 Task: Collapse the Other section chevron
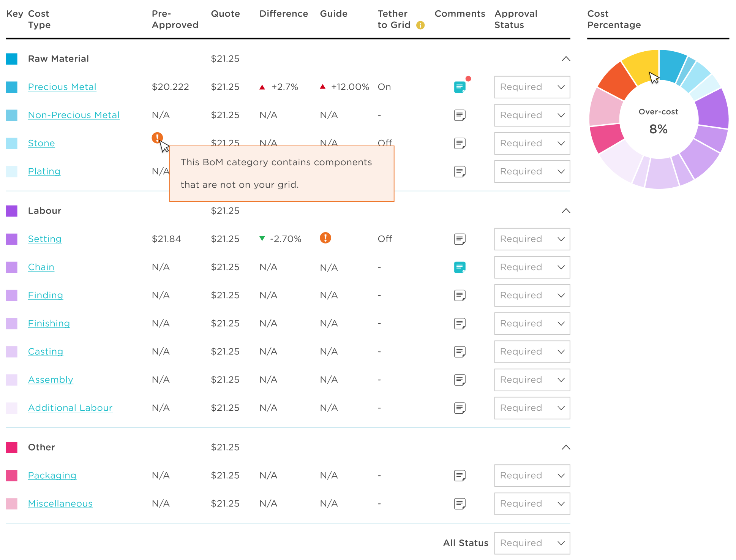tap(565, 447)
